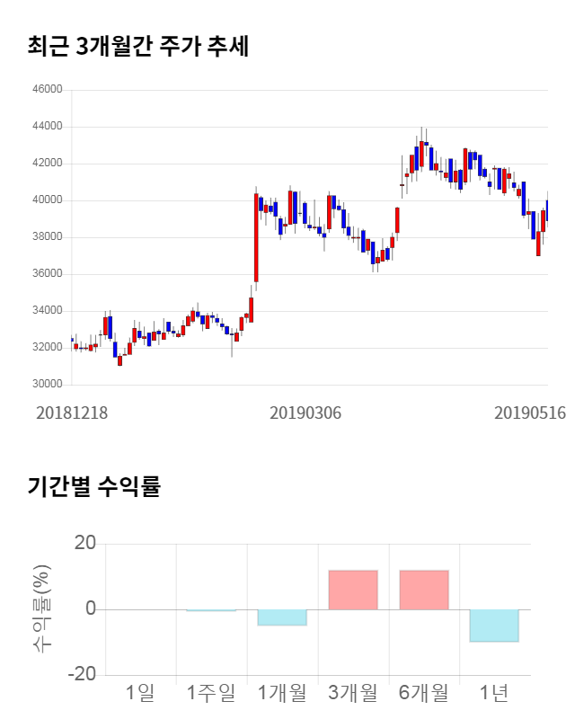The height and width of the screenshot is (728, 575).
Task: Select the 1년 blue negative bar
Action: (x=494, y=626)
